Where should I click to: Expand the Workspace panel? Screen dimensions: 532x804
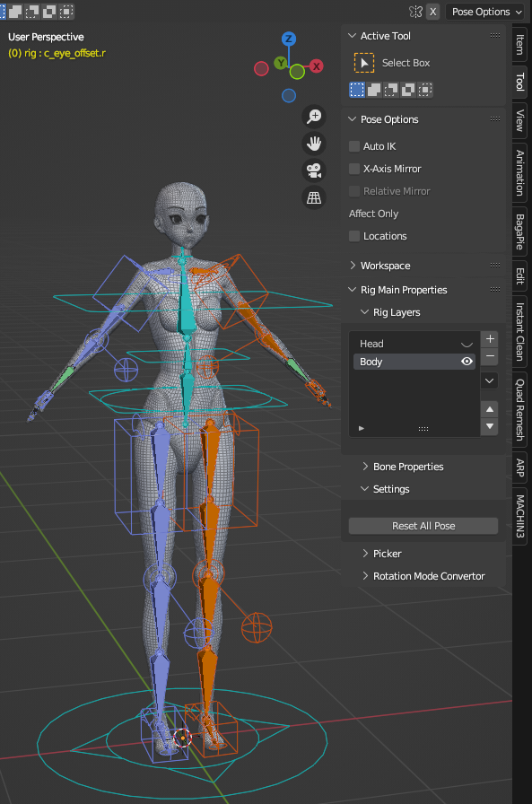(x=352, y=265)
